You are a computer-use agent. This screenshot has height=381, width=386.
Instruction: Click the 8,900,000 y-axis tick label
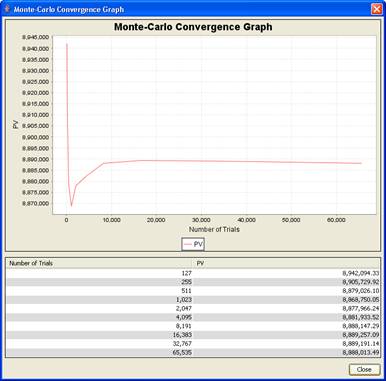[36, 137]
